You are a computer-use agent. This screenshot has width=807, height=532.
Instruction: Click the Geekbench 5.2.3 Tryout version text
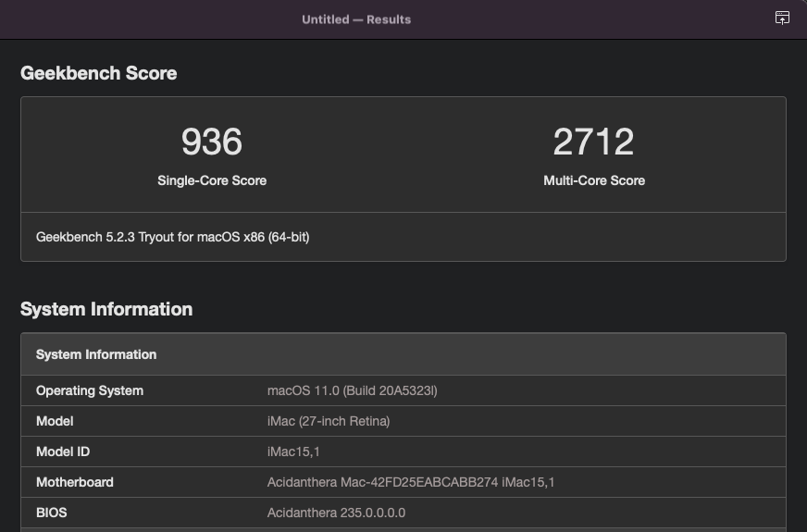(172, 237)
